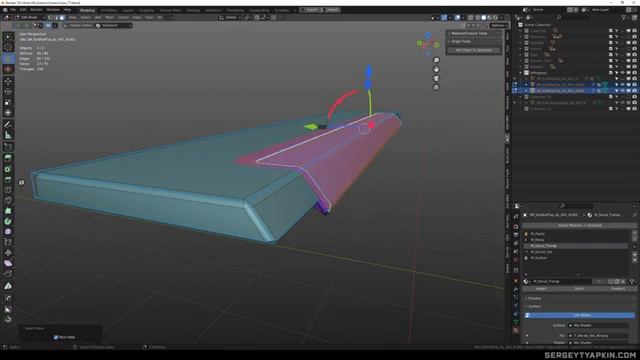This screenshot has height=360, width=640.
Task: Expand Material/Texture Tools panel
Action: tap(473, 33)
